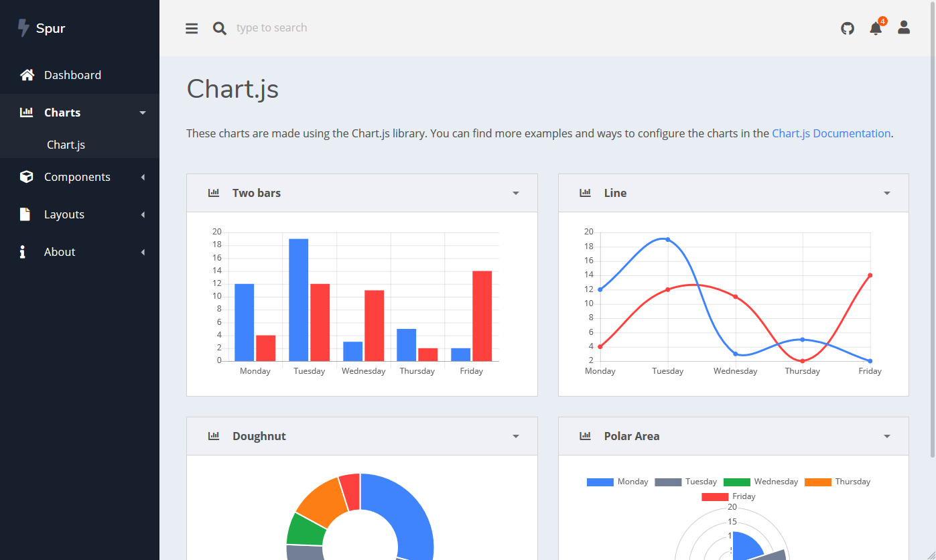
Task: Click the page vertical scrollbar thumb
Action: 933,229
